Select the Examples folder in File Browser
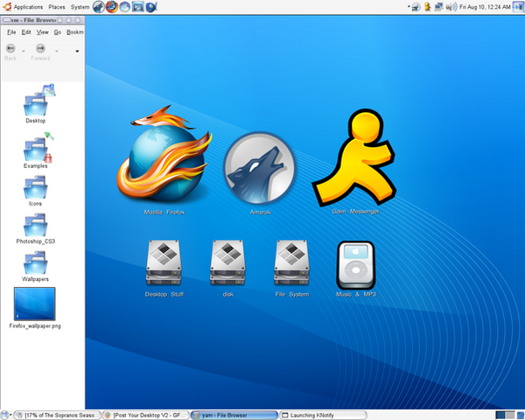 (36, 150)
